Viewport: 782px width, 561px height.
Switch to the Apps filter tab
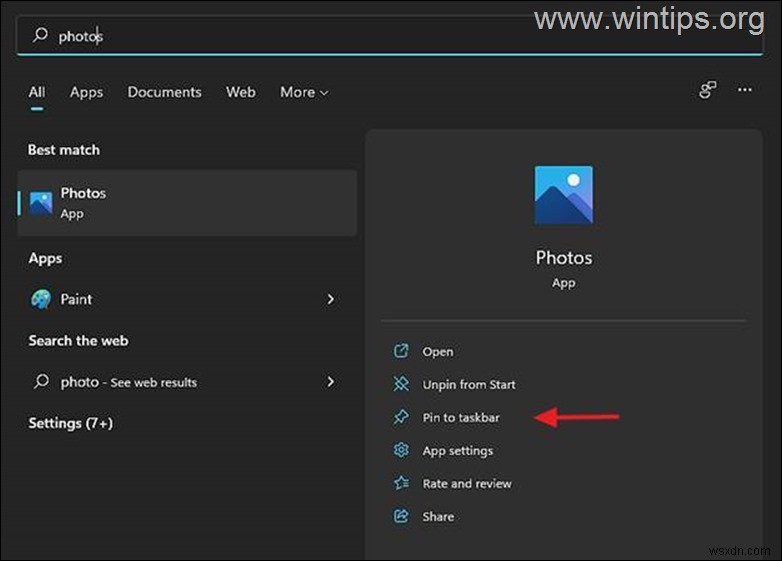[86, 93]
